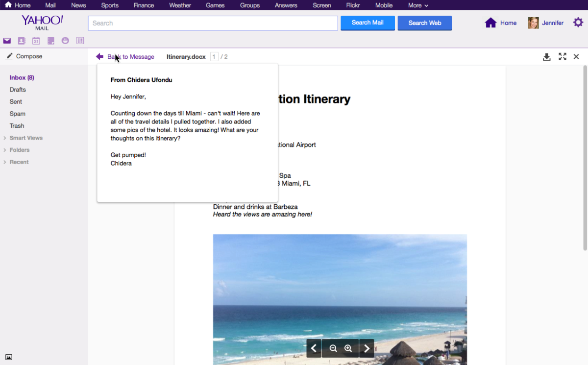Open the Sent folder
This screenshot has height=365, width=588.
click(x=16, y=102)
